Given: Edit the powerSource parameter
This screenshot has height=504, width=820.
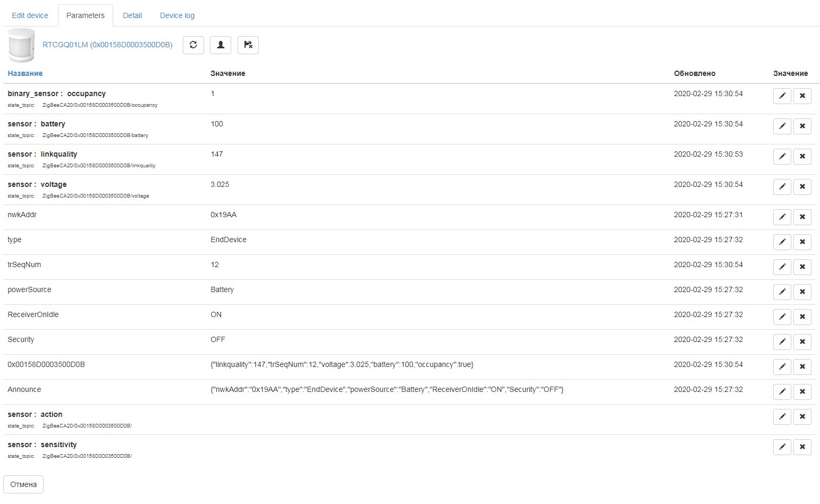Looking at the screenshot, I should coord(781,292).
